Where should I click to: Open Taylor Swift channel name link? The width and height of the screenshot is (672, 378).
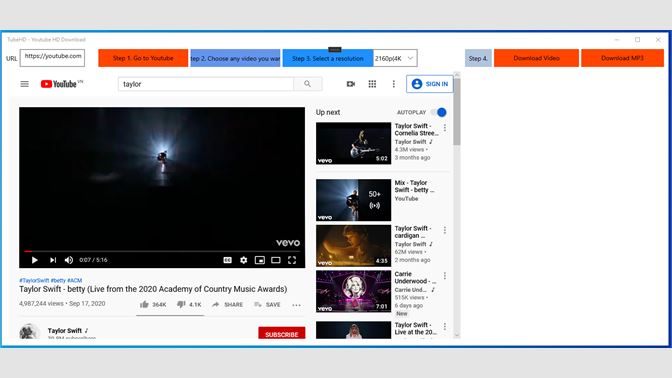pyautogui.click(x=65, y=330)
